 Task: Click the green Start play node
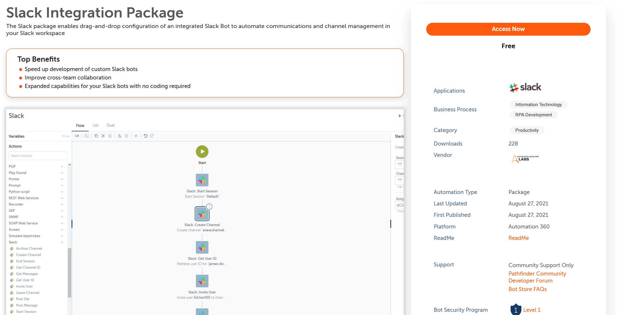202,152
